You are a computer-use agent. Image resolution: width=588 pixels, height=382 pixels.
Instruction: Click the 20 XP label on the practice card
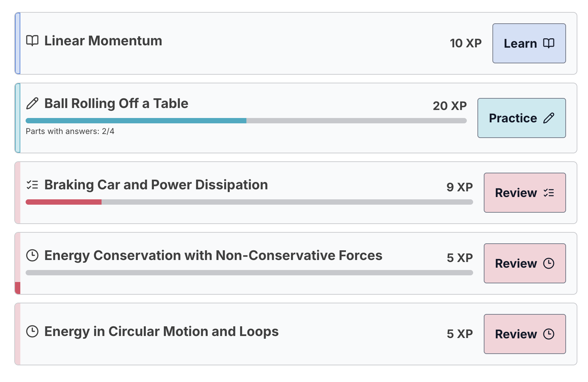(450, 106)
